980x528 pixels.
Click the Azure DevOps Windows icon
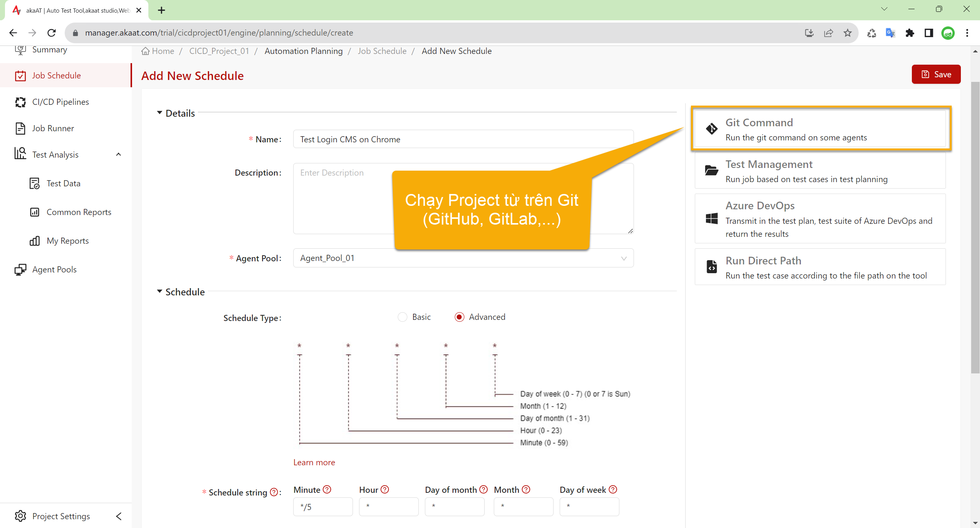[711, 219]
